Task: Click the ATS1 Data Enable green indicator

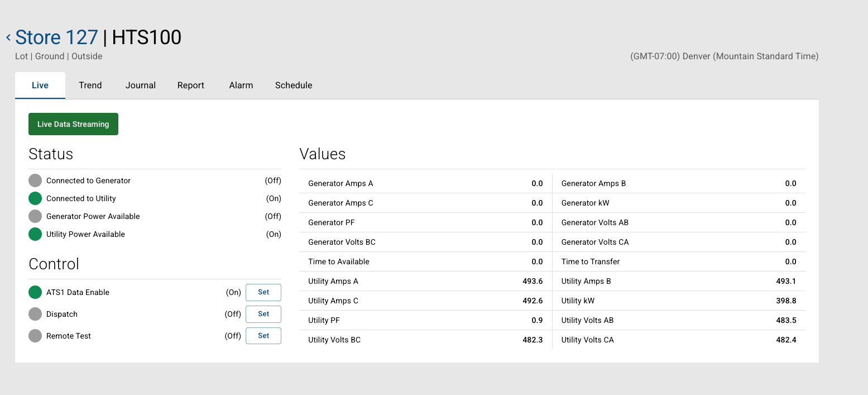Action: pyautogui.click(x=35, y=292)
